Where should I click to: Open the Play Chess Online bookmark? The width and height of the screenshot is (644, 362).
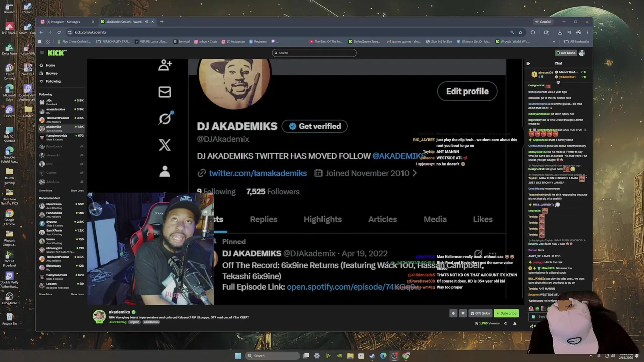74,42
